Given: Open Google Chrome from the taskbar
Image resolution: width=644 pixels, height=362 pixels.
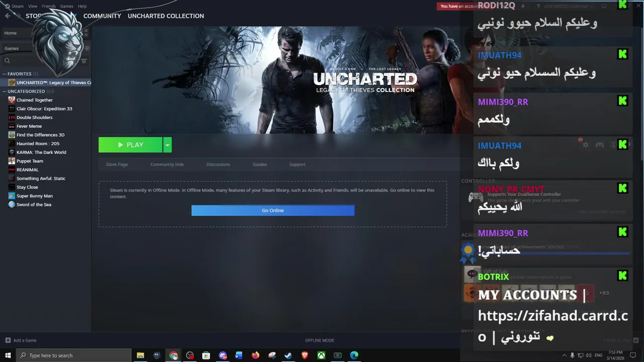Looking at the screenshot, I should pos(174,355).
